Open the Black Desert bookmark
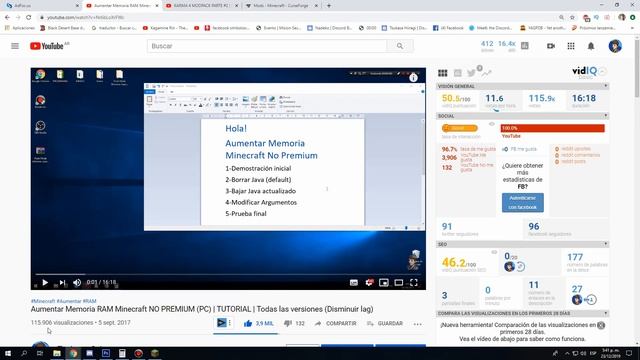 [x=63, y=28]
